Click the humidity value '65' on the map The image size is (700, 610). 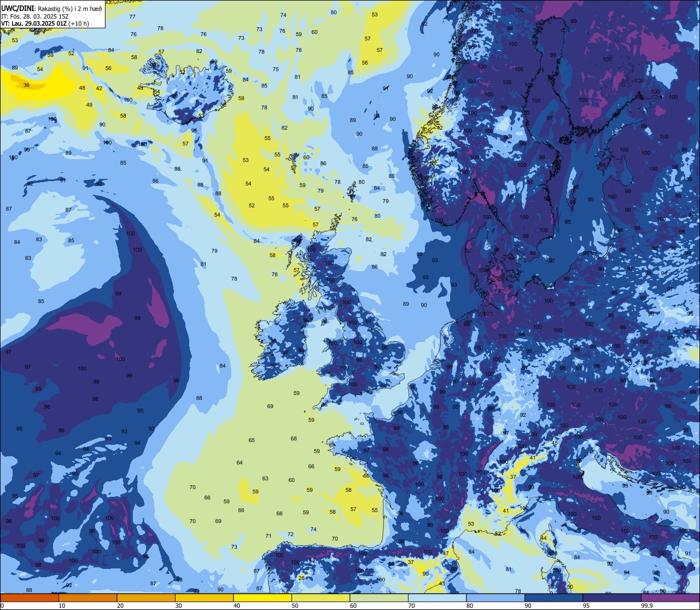(x=252, y=440)
